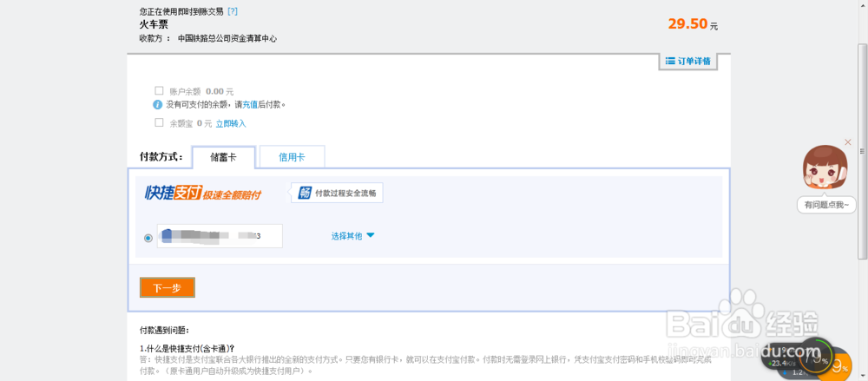This screenshot has width=868, height=381.
Task: Click the 火车票 order title
Action: [x=154, y=24]
